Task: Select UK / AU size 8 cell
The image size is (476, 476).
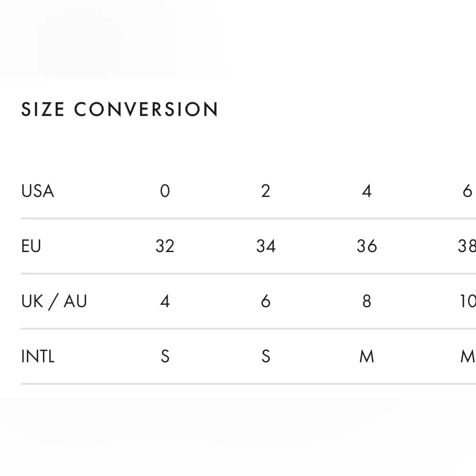Action: (366, 301)
